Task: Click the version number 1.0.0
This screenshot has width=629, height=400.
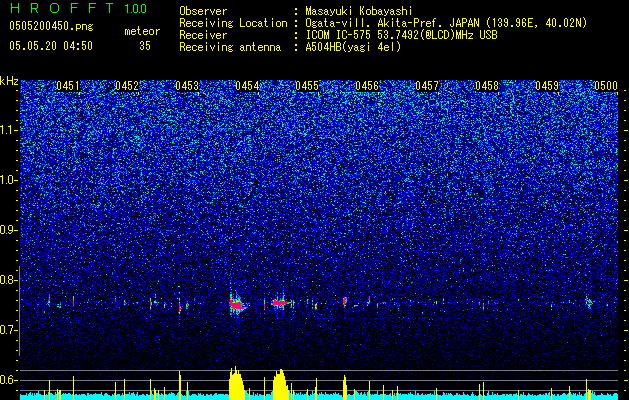Action: [136, 8]
